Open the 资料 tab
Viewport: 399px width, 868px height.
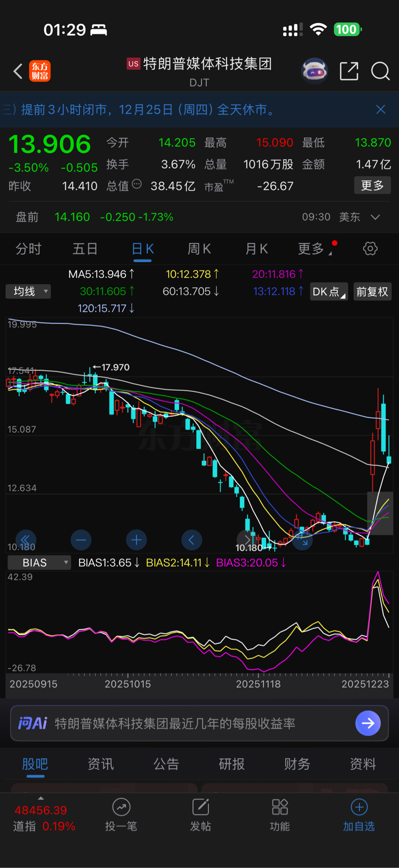363,764
